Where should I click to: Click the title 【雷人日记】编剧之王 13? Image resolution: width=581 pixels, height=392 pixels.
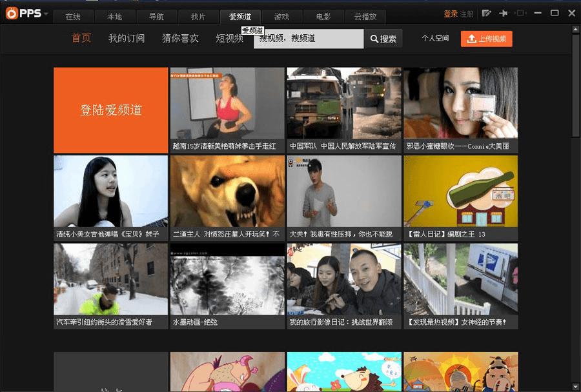coord(445,234)
